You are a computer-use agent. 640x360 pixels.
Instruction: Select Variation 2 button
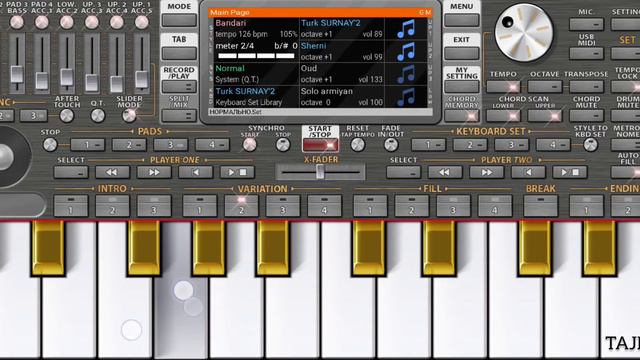[x=241, y=206]
